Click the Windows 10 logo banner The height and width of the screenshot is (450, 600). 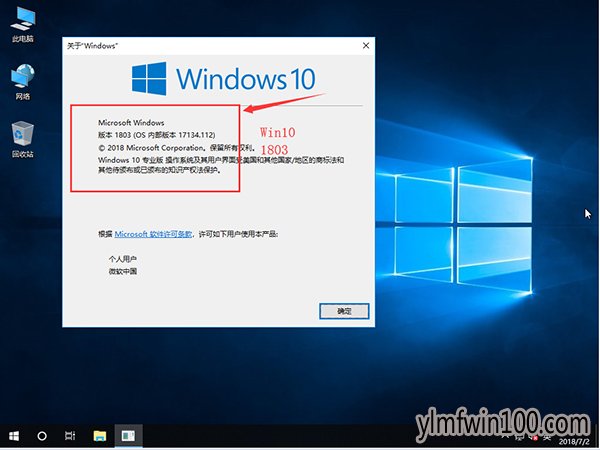[224, 78]
